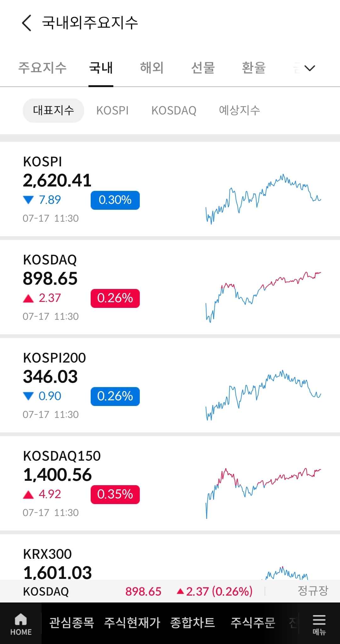Select the KOSPI filter chip
This screenshot has height=644, width=340.
pos(112,110)
